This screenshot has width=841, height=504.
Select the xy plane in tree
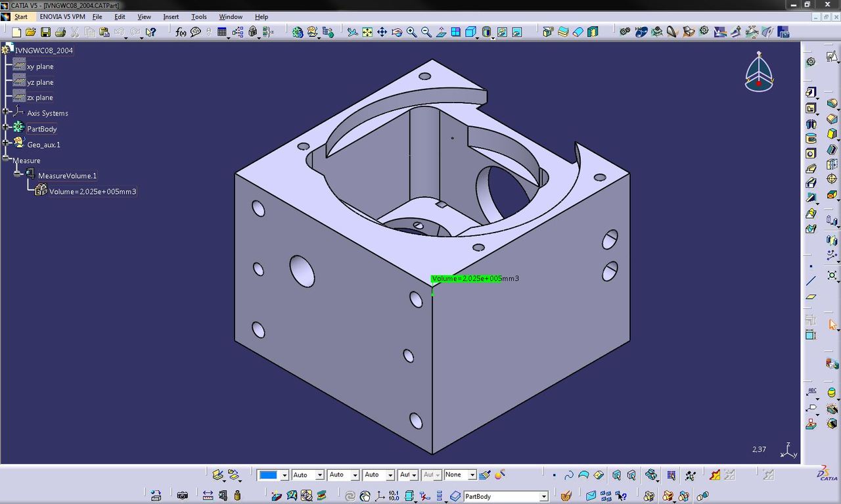coord(40,66)
